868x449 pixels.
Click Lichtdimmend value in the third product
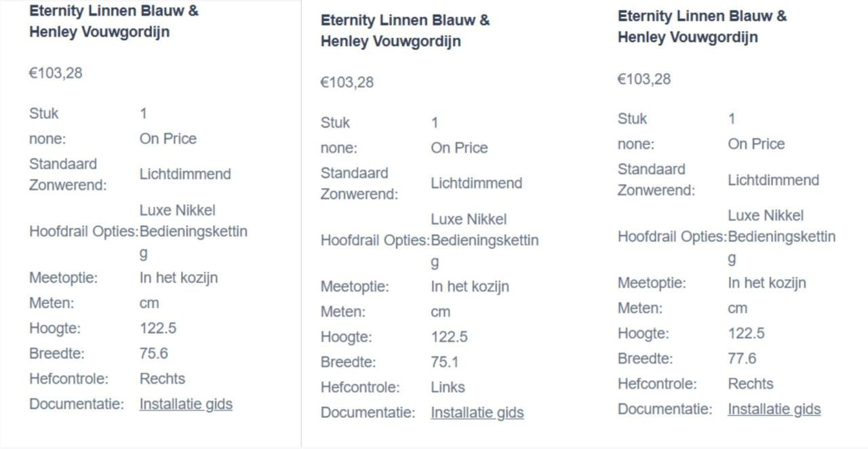(x=774, y=180)
